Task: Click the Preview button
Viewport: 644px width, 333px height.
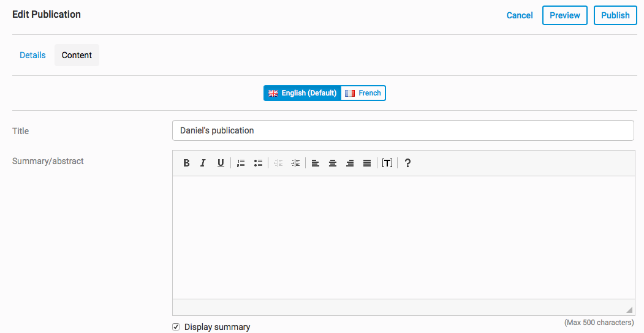Action: 564,15
